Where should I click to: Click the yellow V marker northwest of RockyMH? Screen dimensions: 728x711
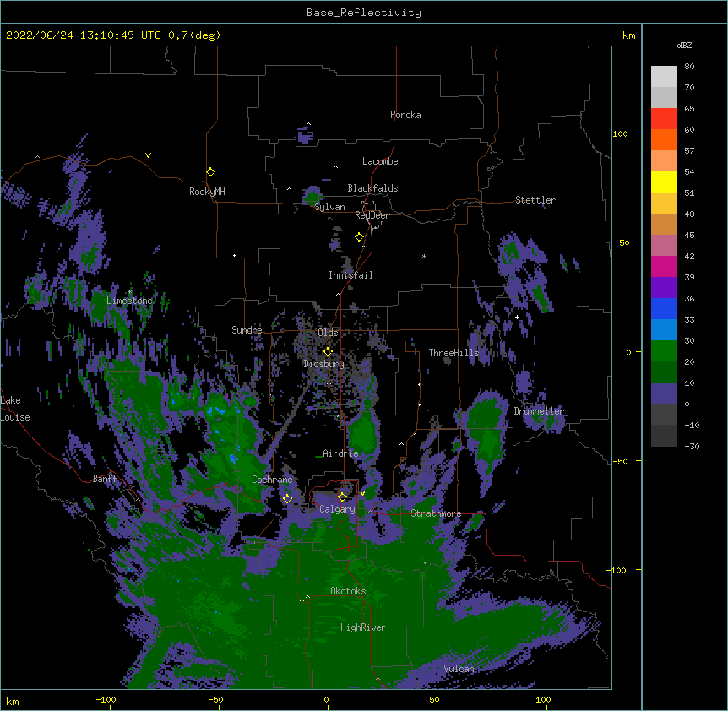pos(148,155)
